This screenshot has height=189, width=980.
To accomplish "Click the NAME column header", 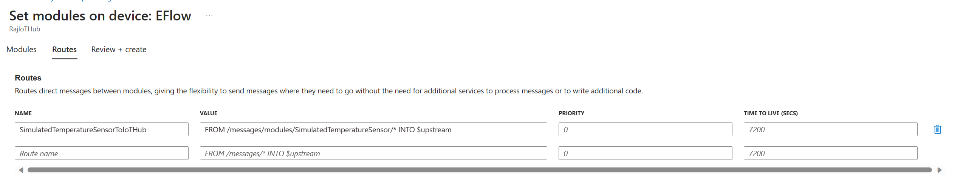I will coord(23,113).
